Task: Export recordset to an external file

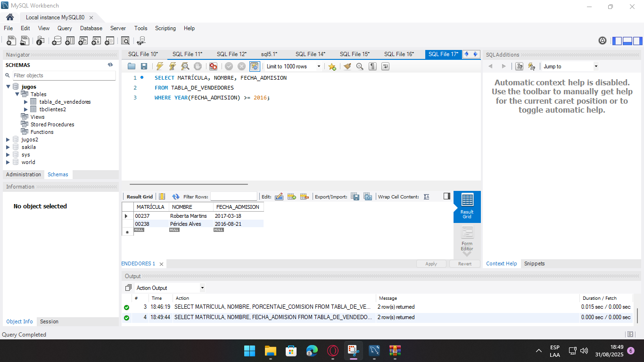Action: pyautogui.click(x=355, y=197)
